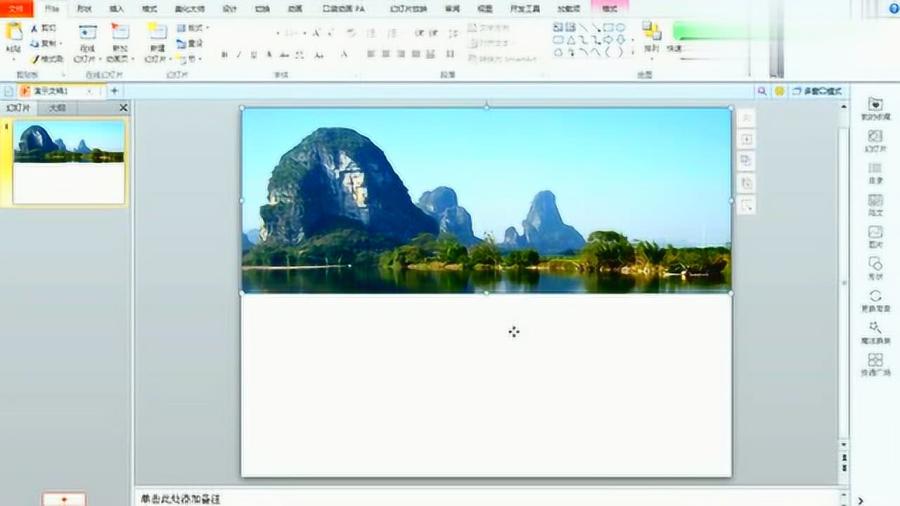Click the orange File button
The width and height of the screenshot is (900, 506).
click(x=16, y=8)
